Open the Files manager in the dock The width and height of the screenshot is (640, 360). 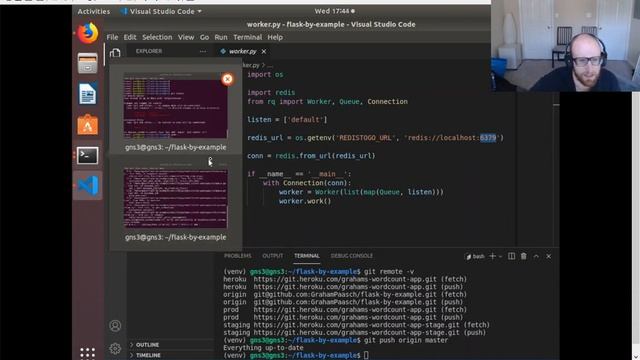pos(88,63)
